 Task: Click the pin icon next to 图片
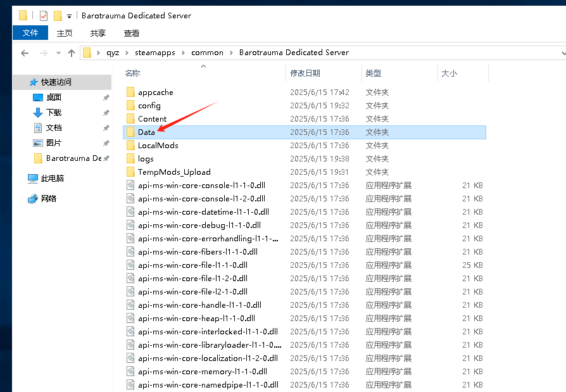(x=106, y=143)
